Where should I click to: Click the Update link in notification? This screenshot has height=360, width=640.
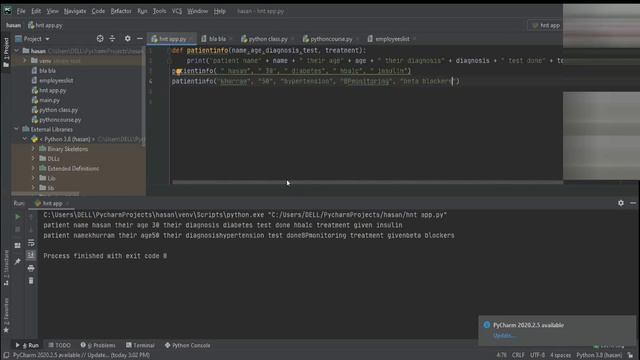pos(504,336)
